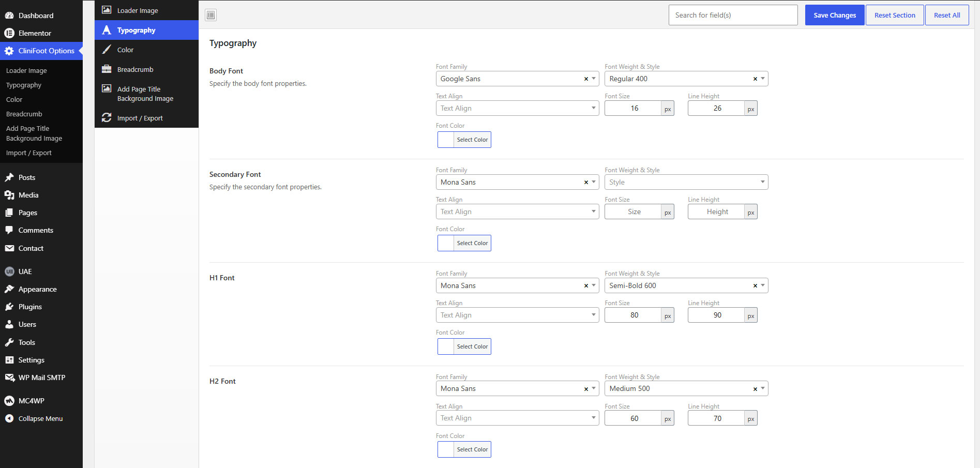The image size is (980, 468).
Task: Click the Comments bubble icon
Action: [9, 230]
